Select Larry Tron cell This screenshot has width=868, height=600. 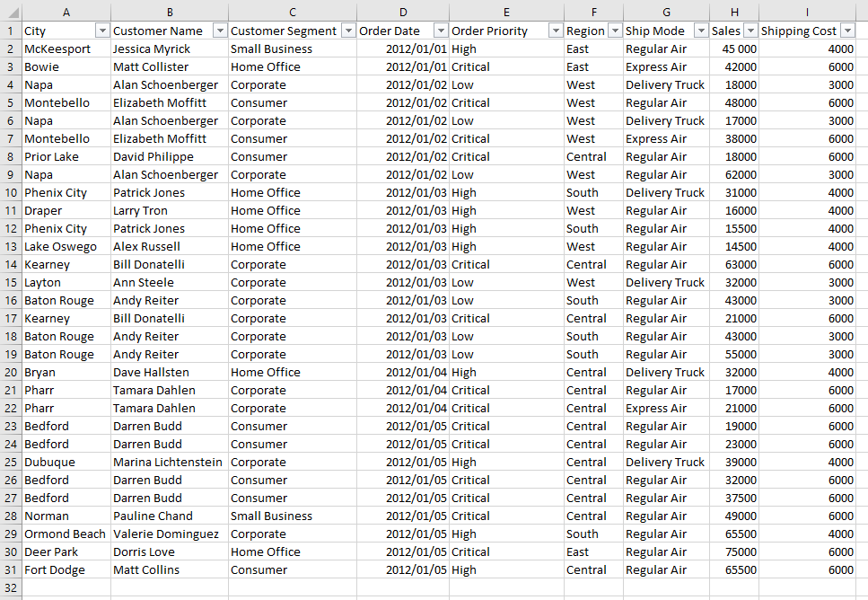[170, 210]
